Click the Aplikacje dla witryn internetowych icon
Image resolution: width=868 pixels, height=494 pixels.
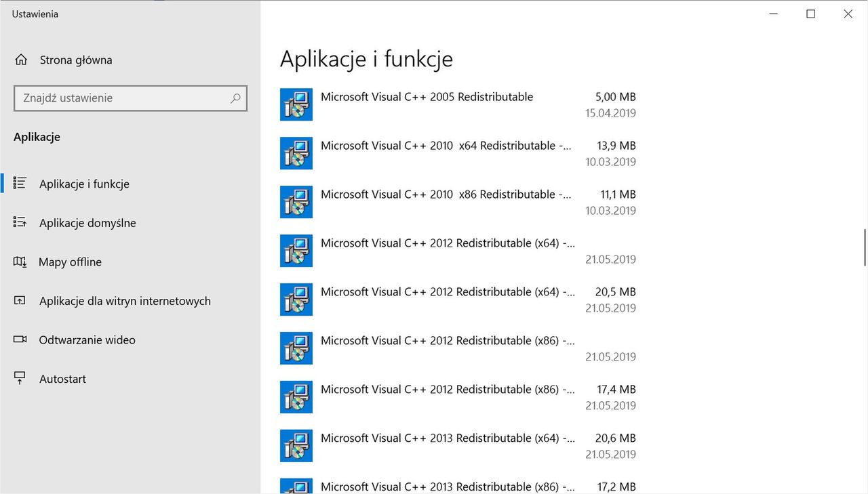coord(20,300)
